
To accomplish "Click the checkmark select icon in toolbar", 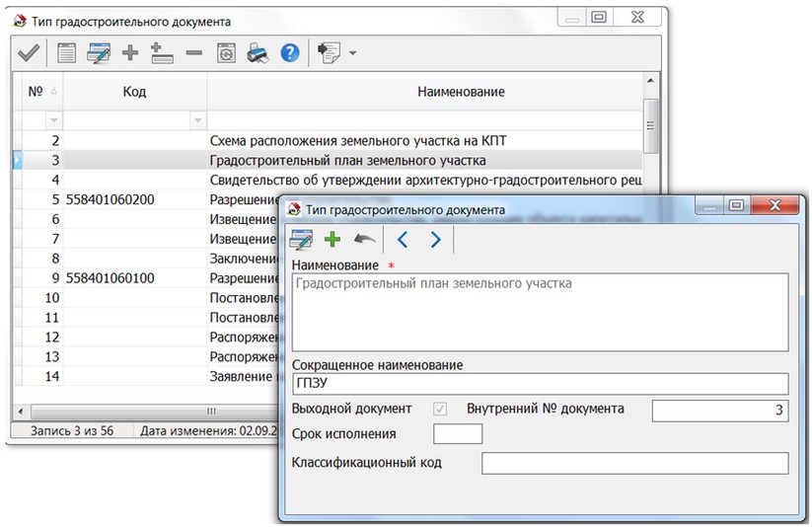I will 29,53.
